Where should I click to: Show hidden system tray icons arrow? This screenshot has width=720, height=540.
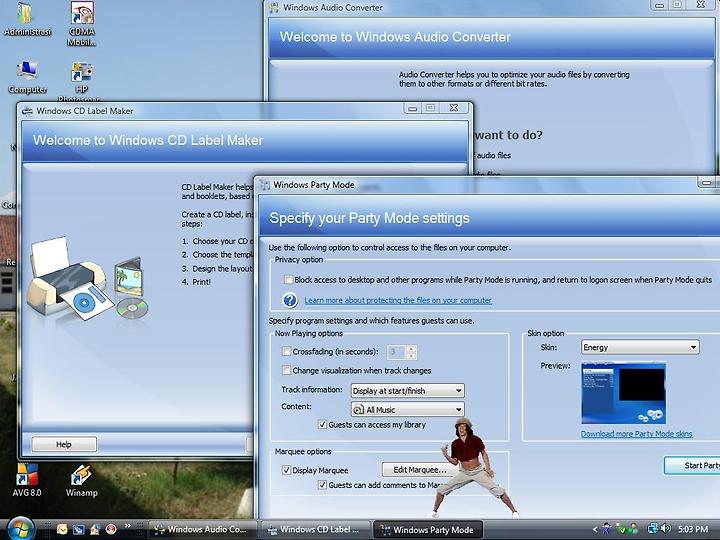click(x=595, y=529)
